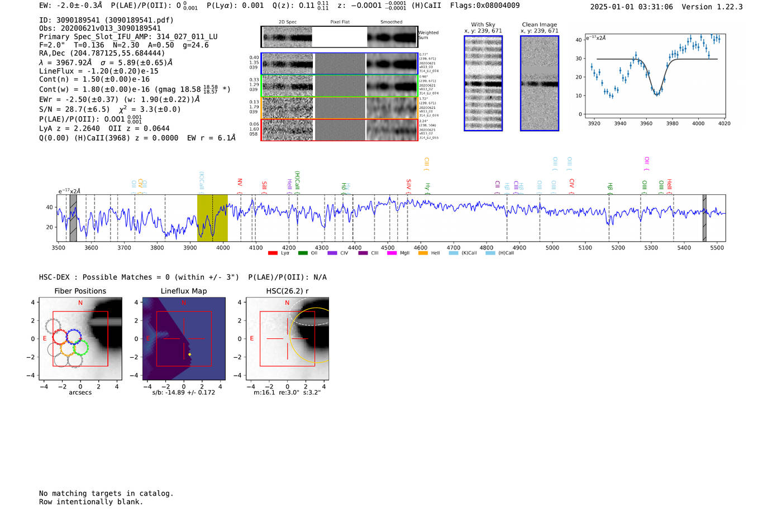Screen dimensions: 782x532
Task: Open the With Sky image cutout
Action: click(483, 83)
